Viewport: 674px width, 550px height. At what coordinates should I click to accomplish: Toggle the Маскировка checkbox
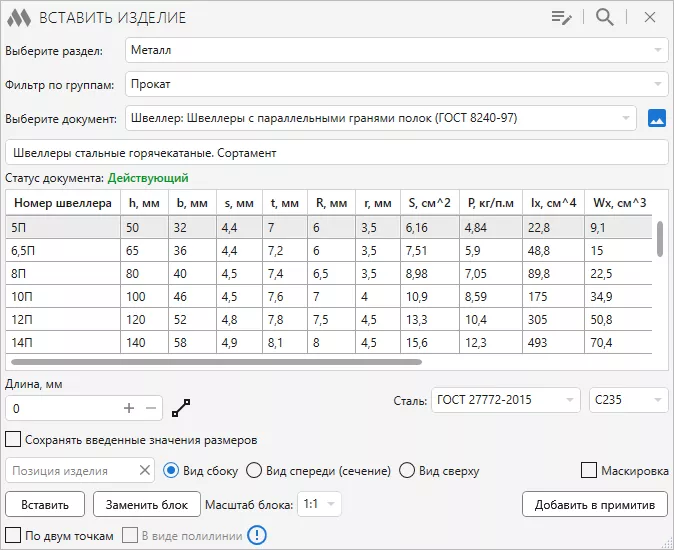click(588, 470)
